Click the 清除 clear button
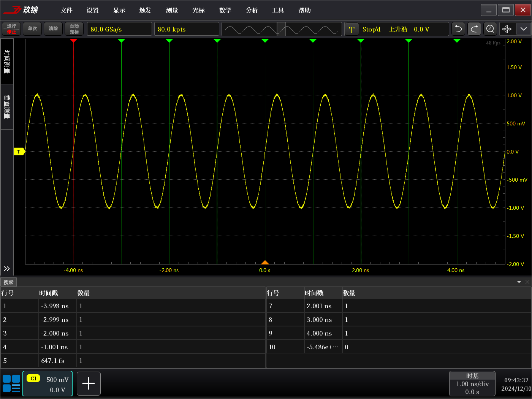Screen dimensions: 532x399 (x=53, y=29)
